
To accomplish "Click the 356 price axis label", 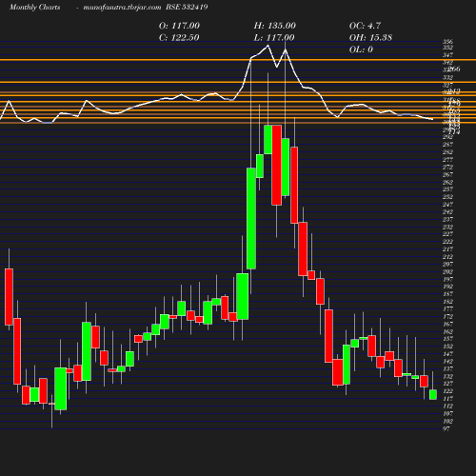I will [447, 42].
